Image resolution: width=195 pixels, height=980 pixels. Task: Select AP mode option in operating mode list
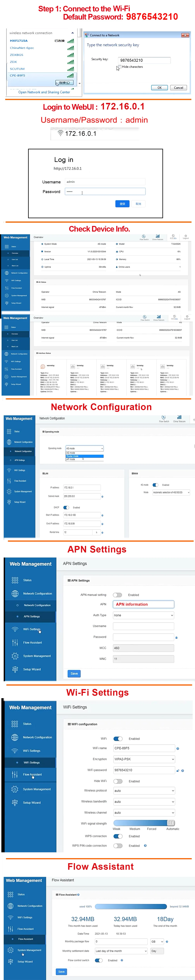(x=85, y=459)
